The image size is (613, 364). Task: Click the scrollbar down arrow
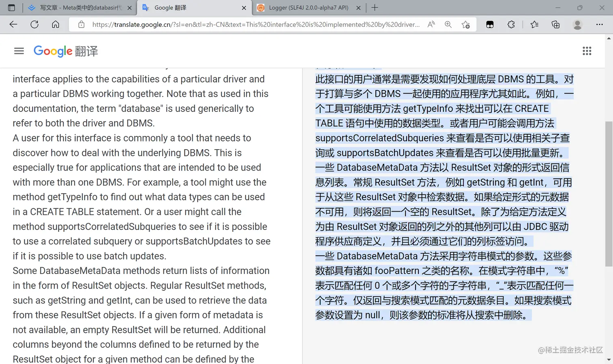pyautogui.click(x=609, y=360)
